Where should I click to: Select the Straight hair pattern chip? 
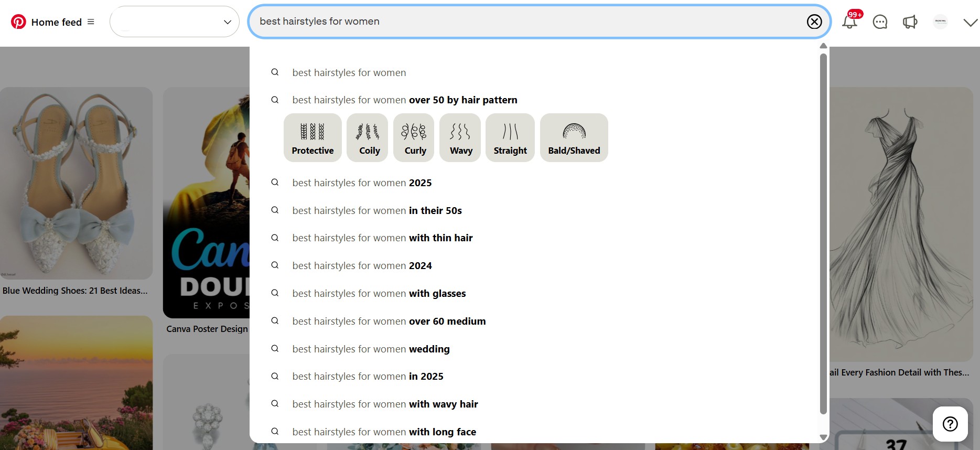click(510, 137)
